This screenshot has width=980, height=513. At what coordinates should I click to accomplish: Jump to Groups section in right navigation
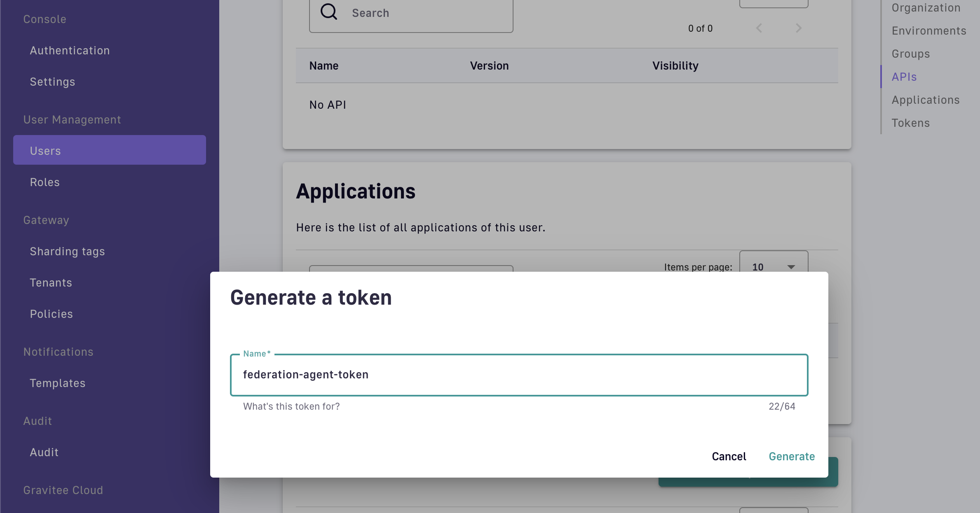click(910, 54)
